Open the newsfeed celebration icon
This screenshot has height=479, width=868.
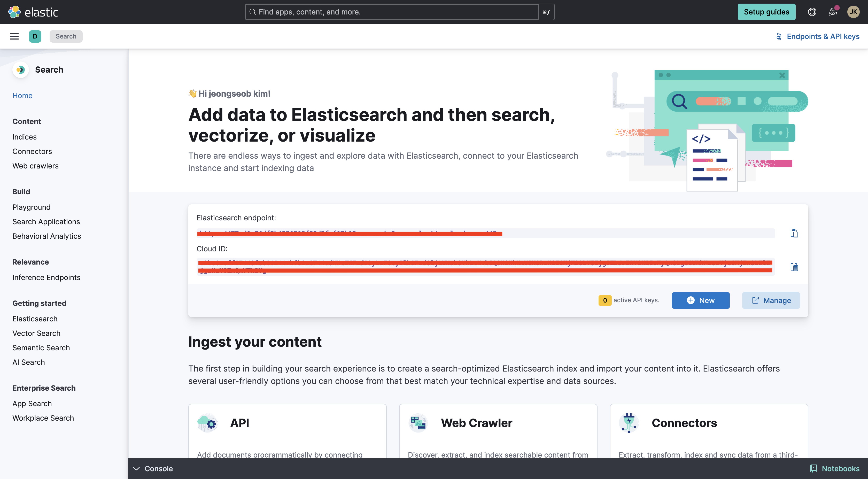(833, 12)
